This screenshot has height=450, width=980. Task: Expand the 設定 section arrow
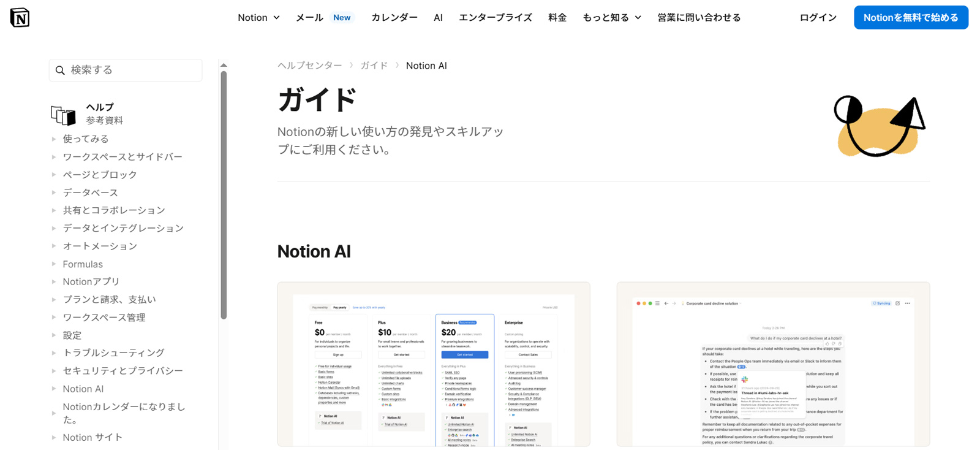click(54, 335)
